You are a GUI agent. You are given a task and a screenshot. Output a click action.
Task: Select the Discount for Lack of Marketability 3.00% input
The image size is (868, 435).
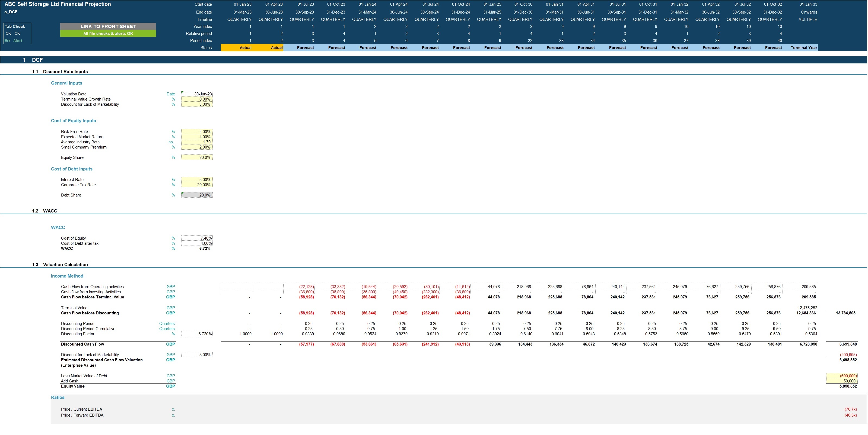tap(197, 104)
